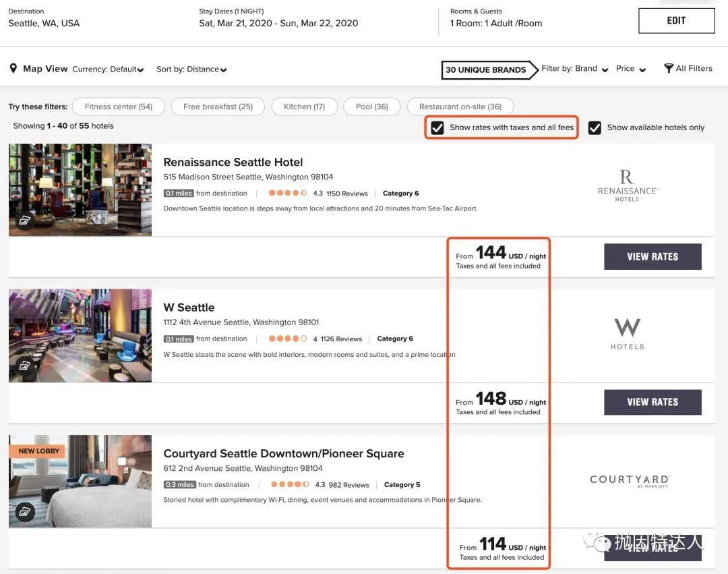Open photo gallery icon on Courtyard Seattle image
The width and height of the screenshot is (728, 574).
(x=25, y=512)
